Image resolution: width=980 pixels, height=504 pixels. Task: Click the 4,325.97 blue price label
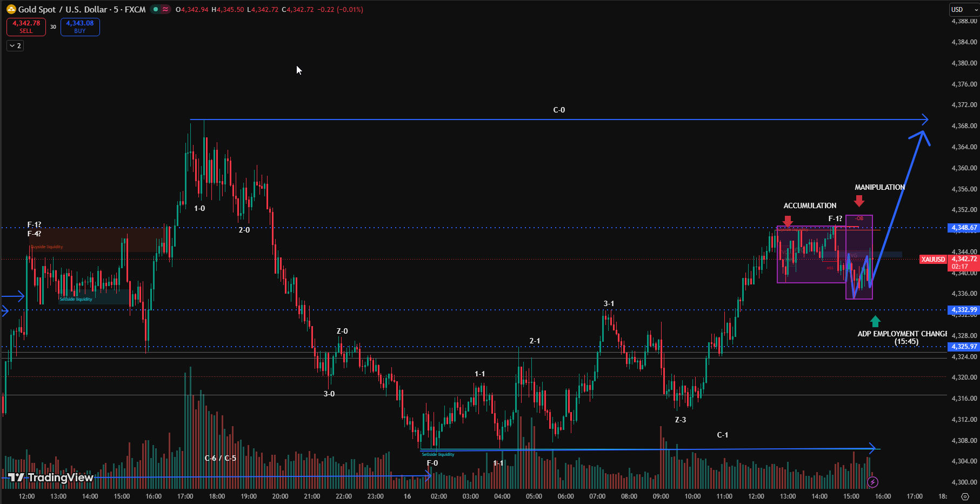tap(964, 347)
